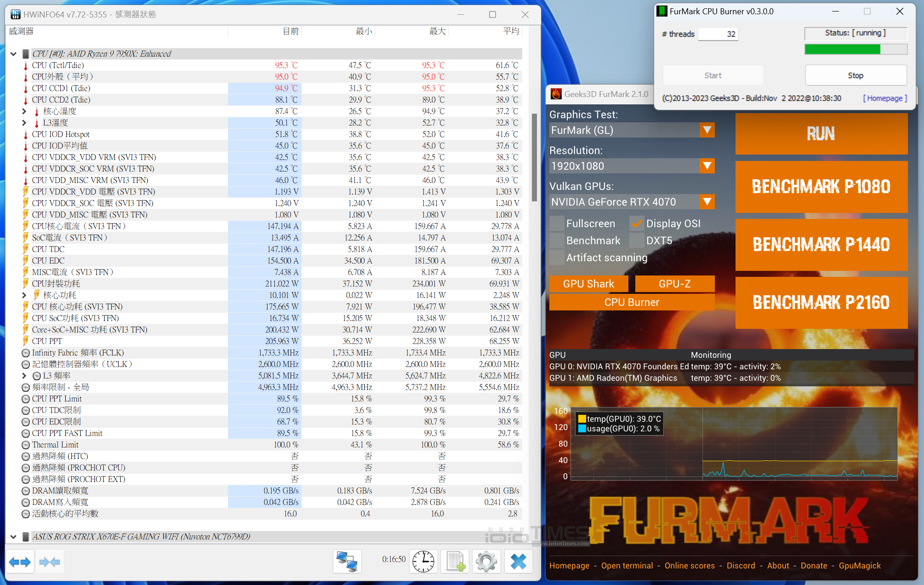
Task: Click the 平均 column header
Action: point(511,31)
